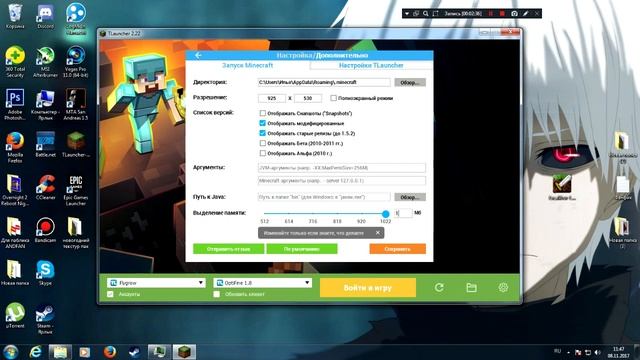The height and width of the screenshot is (360, 640).
Task: Open Battle.net desktop shortcut
Action: tap(45, 144)
